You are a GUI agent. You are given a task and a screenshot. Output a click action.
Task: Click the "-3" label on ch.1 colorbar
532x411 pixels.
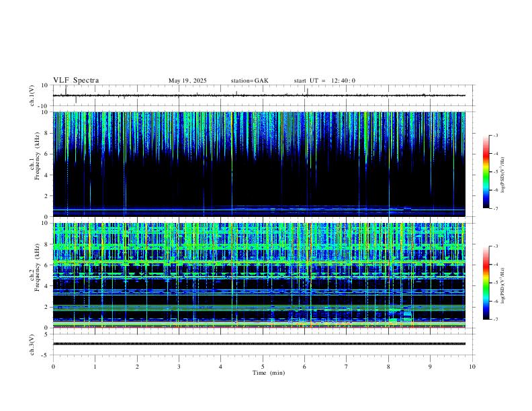(495, 135)
